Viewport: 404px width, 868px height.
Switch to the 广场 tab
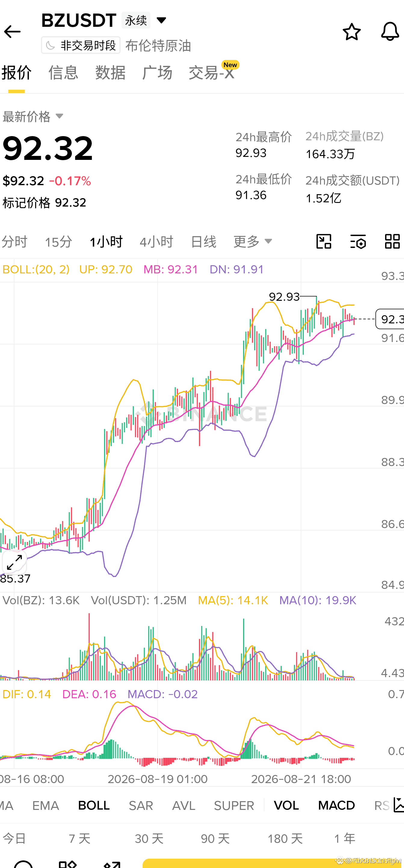[x=157, y=73]
